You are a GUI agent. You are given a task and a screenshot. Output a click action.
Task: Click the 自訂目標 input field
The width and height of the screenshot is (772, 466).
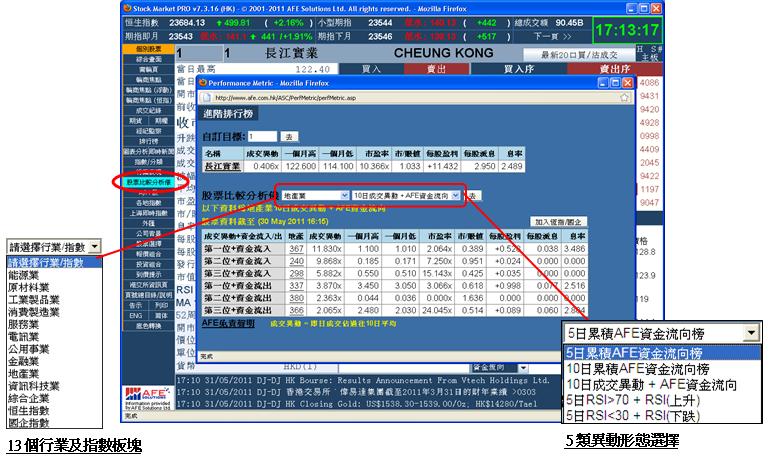pos(262,136)
